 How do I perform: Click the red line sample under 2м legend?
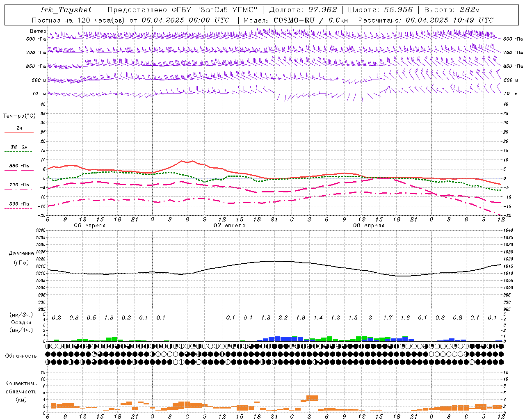pyautogui.click(x=19, y=132)
